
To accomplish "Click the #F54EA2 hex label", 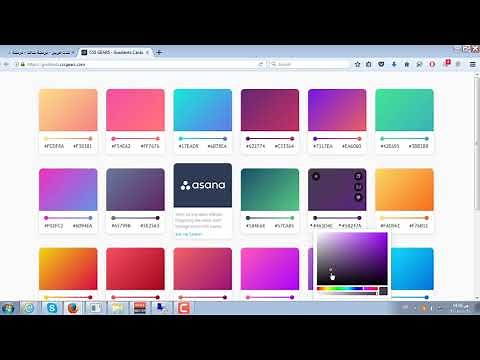I will 121,146.
